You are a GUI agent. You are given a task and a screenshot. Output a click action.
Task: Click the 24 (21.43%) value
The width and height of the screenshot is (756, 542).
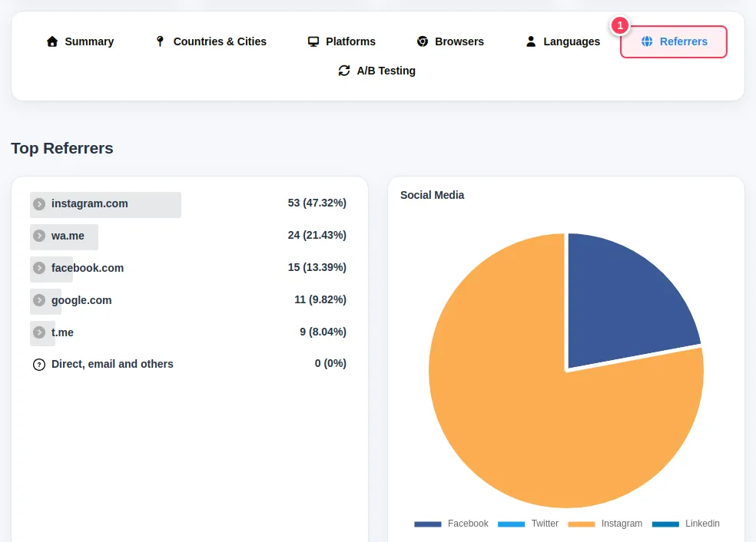[317, 235]
